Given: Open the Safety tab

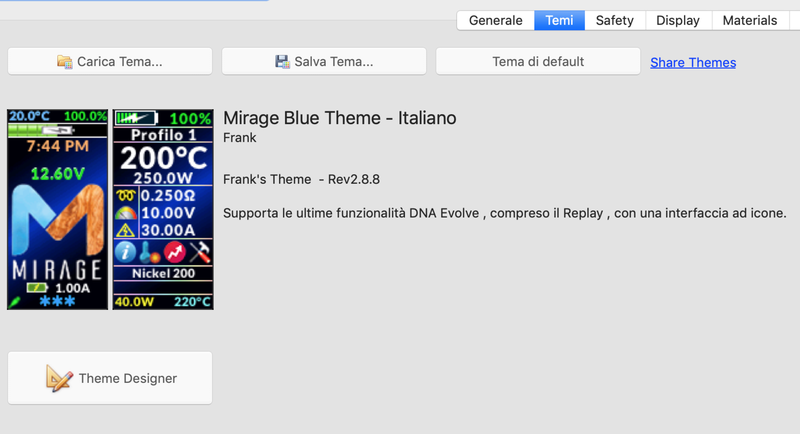Looking at the screenshot, I should [615, 20].
